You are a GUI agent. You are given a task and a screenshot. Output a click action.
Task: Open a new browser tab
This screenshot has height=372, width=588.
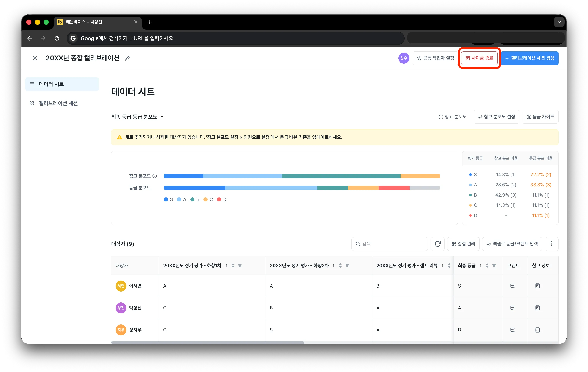tap(149, 22)
